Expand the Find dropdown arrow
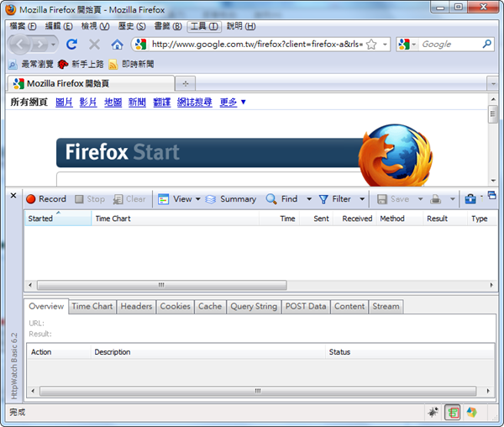The image size is (504, 427). [x=309, y=199]
